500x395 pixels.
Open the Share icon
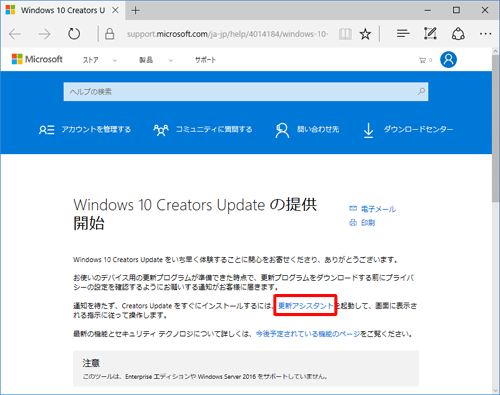tap(458, 34)
